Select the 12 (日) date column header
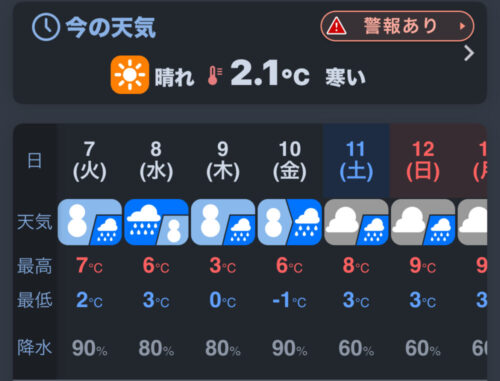The height and width of the screenshot is (381, 500). (x=423, y=161)
